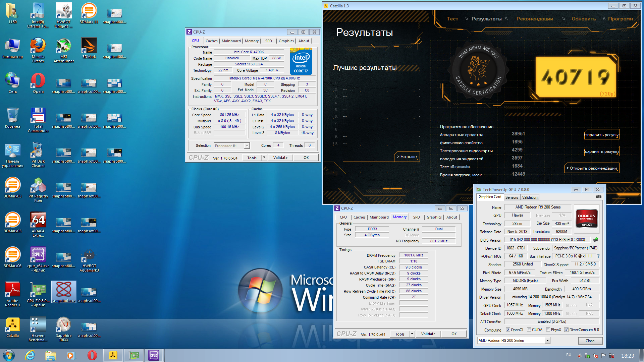
Task: Expand Processor #1 selection dropdown
Action: pyautogui.click(x=247, y=146)
